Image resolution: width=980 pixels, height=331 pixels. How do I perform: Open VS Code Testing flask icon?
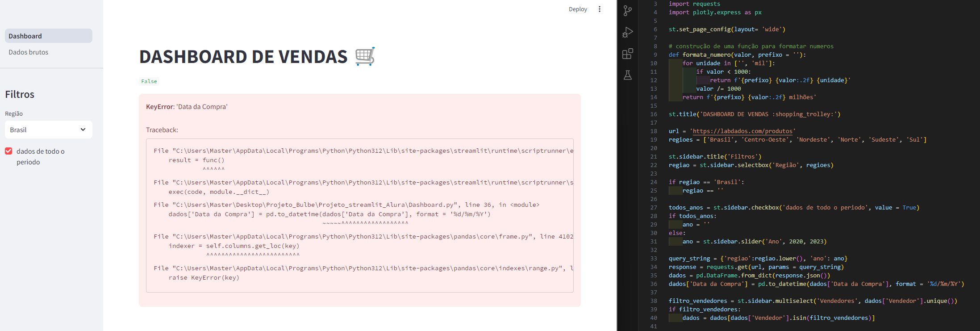click(x=628, y=75)
